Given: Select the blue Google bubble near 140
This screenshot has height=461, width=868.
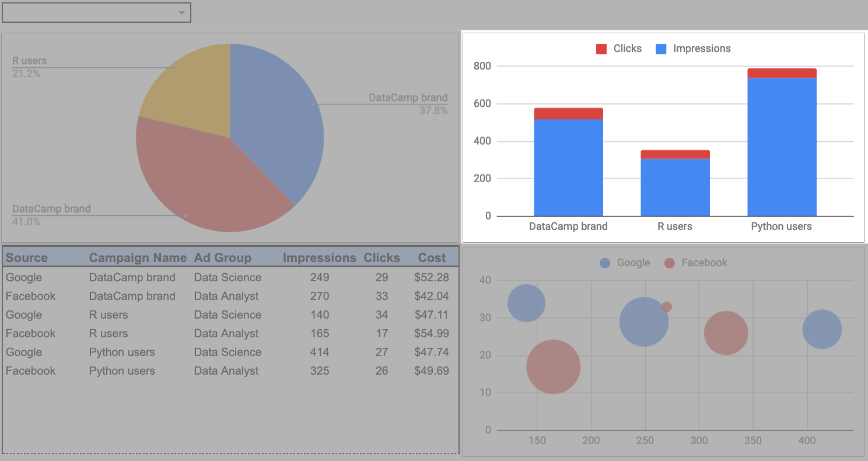Looking at the screenshot, I should pyautogui.click(x=526, y=303).
